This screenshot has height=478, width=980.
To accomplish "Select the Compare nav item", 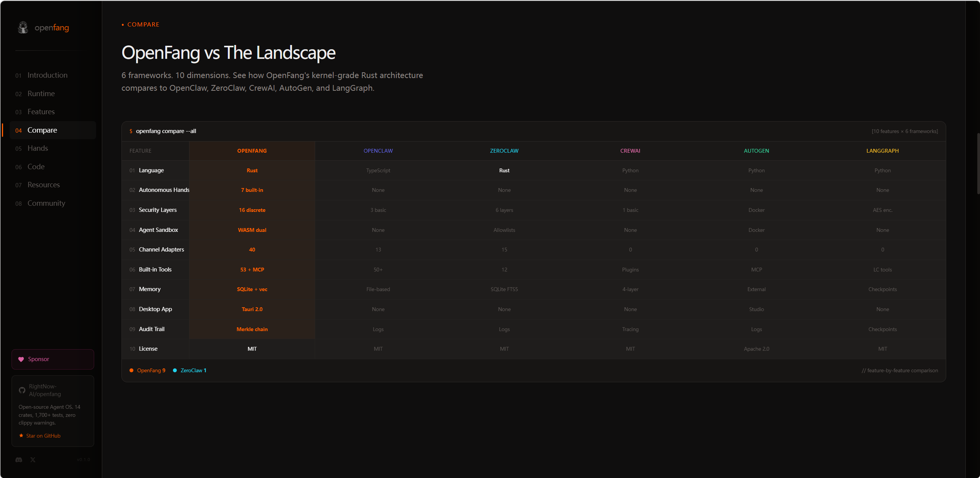I will click(x=53, y=130).
